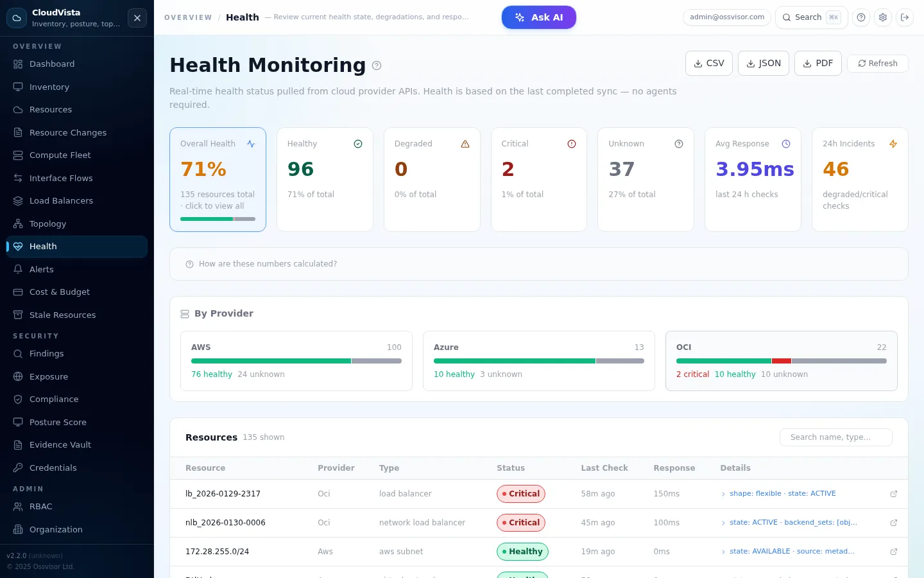Click Healthy badge for 172.28.255.0/24
This screenshot has width=924, height=578.
coord(522,552)
